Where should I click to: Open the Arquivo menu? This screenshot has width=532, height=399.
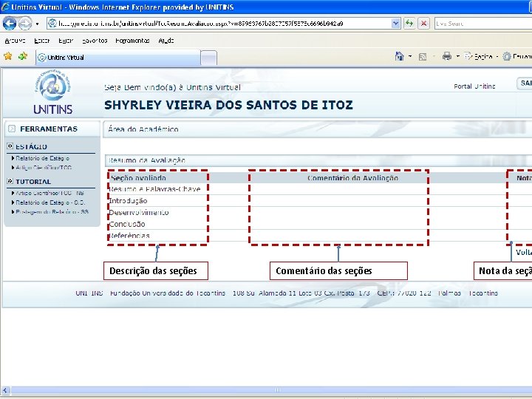click(x=15, y=41)
